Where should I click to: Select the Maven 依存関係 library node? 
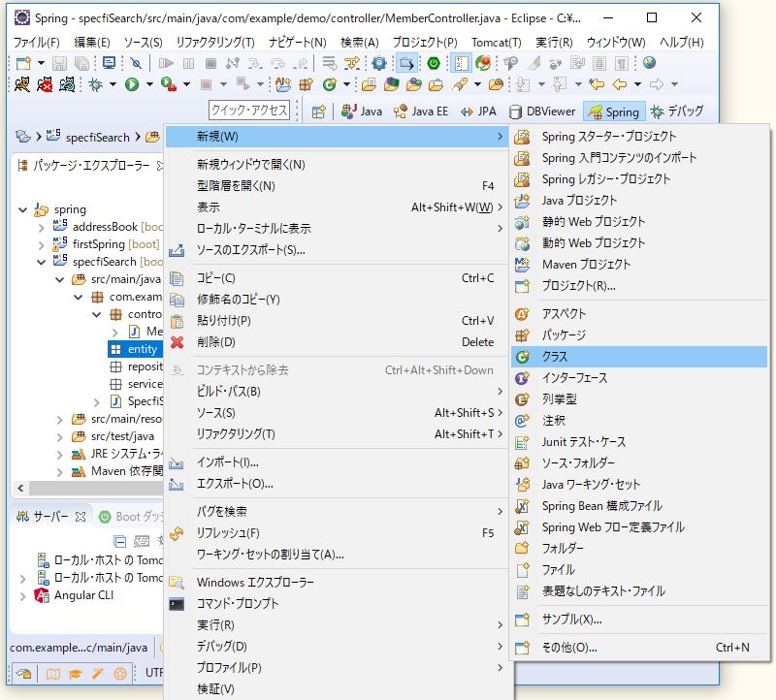117,471
